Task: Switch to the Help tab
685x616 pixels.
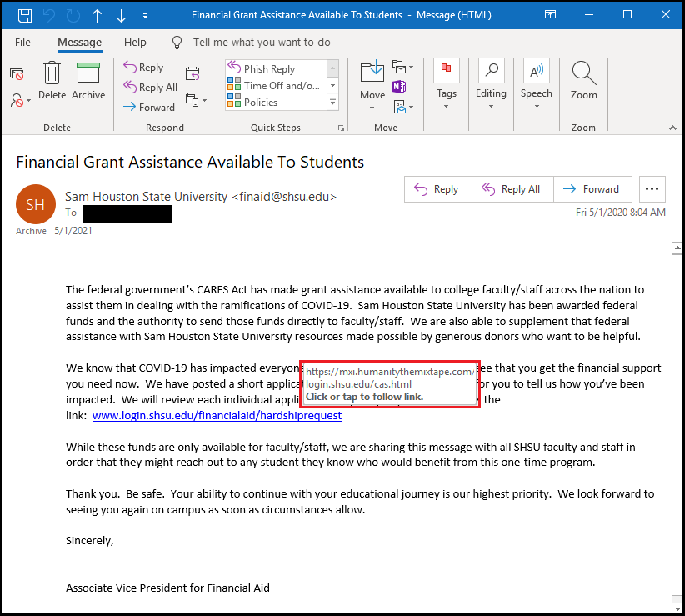Action: tap(135, 42)
